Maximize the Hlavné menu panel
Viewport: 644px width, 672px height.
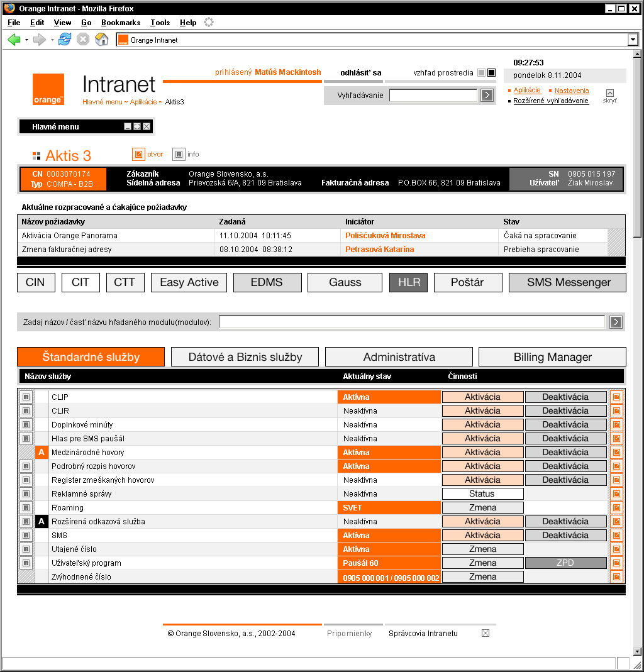(137, 126)
